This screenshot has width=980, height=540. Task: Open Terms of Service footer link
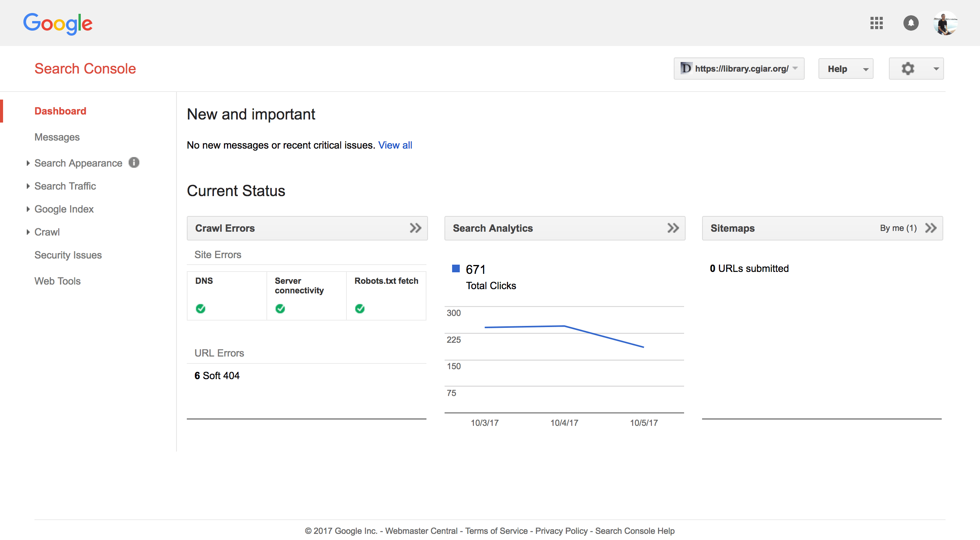[496, 531]
